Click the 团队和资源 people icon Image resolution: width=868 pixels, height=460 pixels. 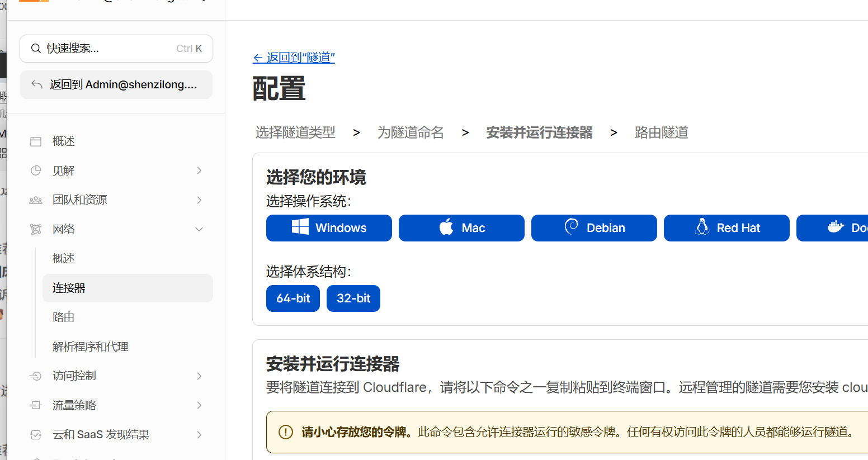[x=36, y=200]
